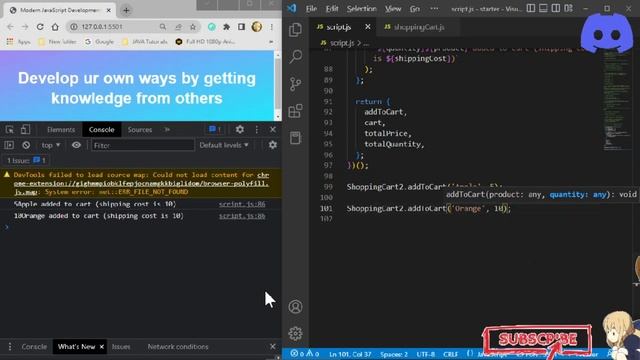Viewport: 640px width, 360px height.
Task: Select the bottom drawer Console tab
Action: tap(34, 347)
